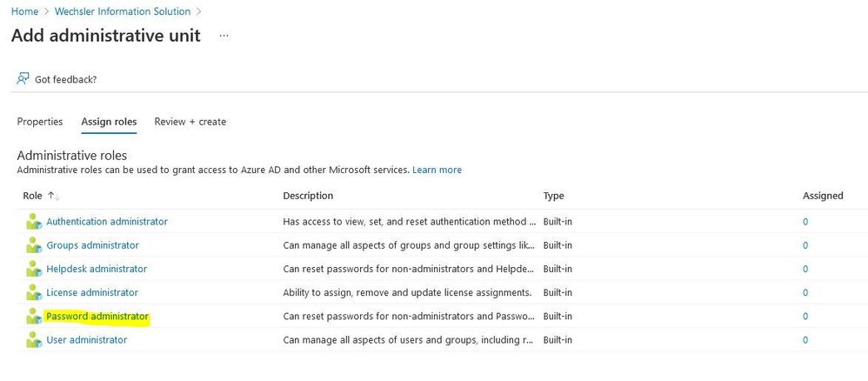Open the Review + create tab
The height and width of the screenshot is (381, 868).
[190, 122]
